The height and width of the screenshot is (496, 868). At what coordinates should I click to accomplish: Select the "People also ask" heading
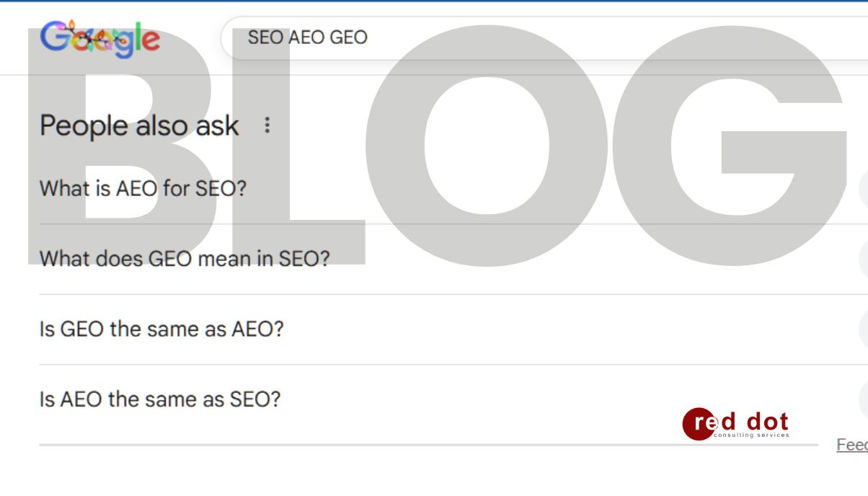(x=139, y=125)
